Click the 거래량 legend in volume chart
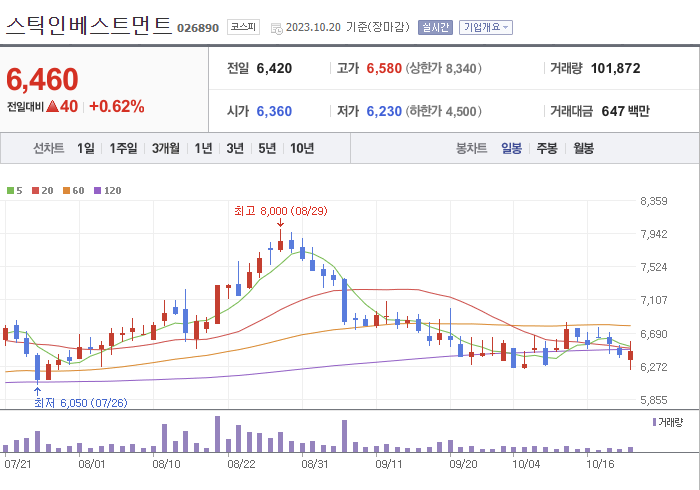 [667, 422]
